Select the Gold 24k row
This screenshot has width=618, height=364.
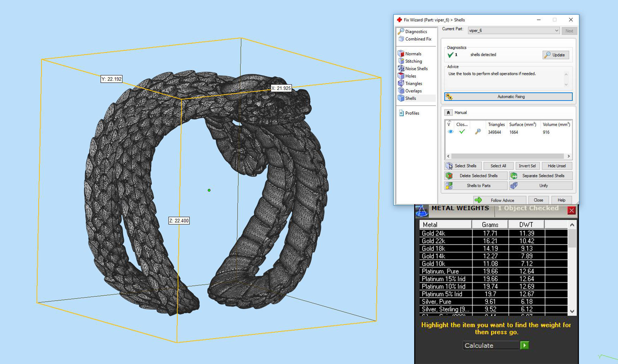[493, 233]
